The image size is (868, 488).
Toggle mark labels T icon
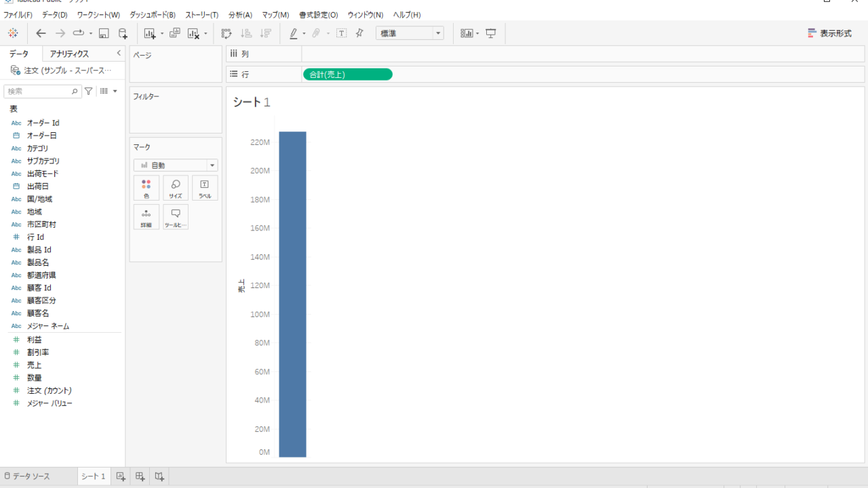[x=341, y=33]
